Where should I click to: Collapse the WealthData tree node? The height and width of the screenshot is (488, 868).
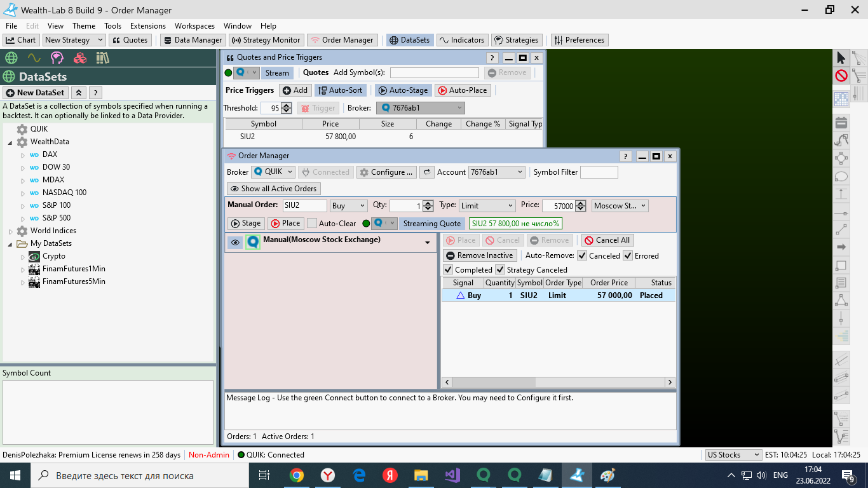[x=10, y=142]
